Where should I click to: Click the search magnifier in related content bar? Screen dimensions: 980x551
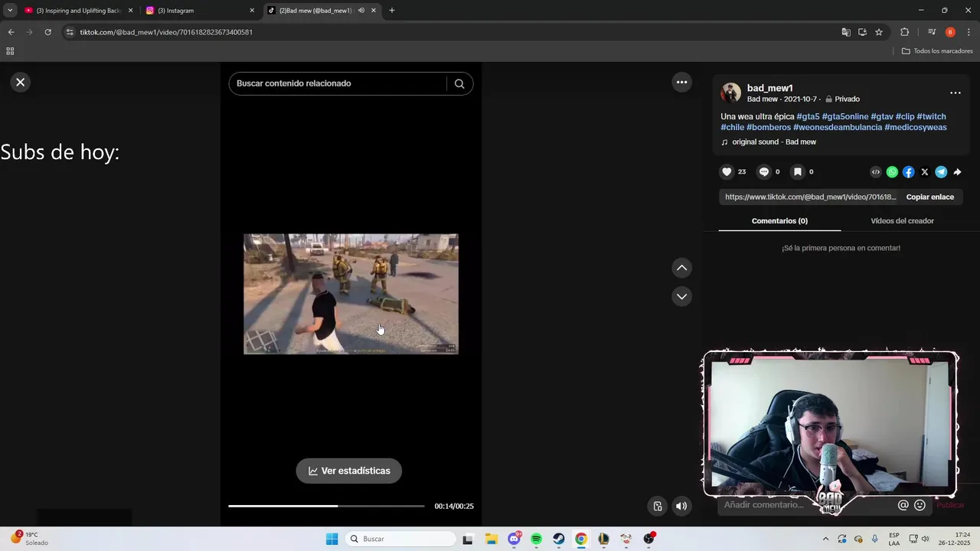click(x=459, y=83)
